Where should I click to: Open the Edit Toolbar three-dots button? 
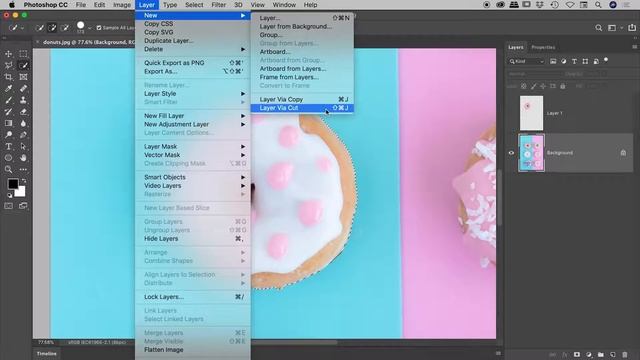(x=23, y=169)
